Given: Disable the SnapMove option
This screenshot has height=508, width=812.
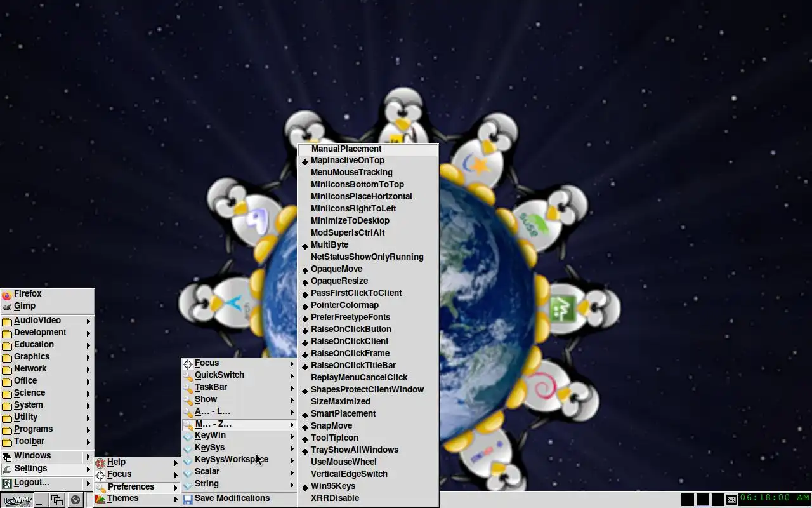Looking at the screenshot, I should [367, 426].
